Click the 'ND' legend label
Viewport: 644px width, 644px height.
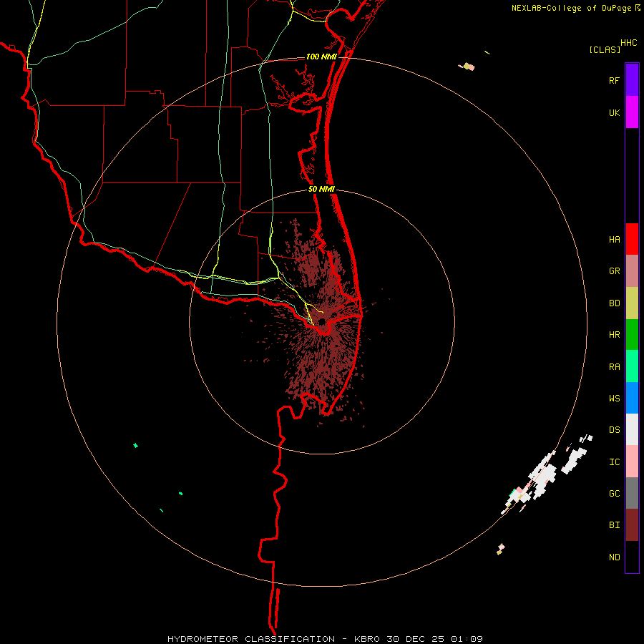614,557
